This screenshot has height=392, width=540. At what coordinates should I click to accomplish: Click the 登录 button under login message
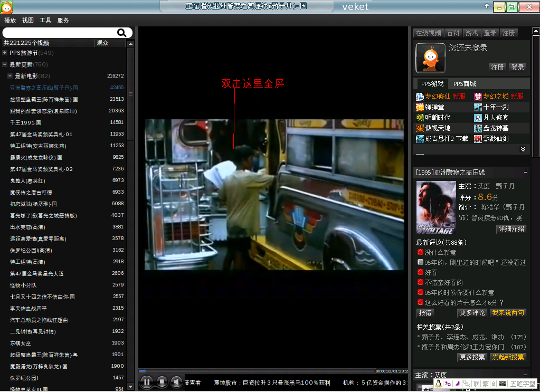[517, 68]
